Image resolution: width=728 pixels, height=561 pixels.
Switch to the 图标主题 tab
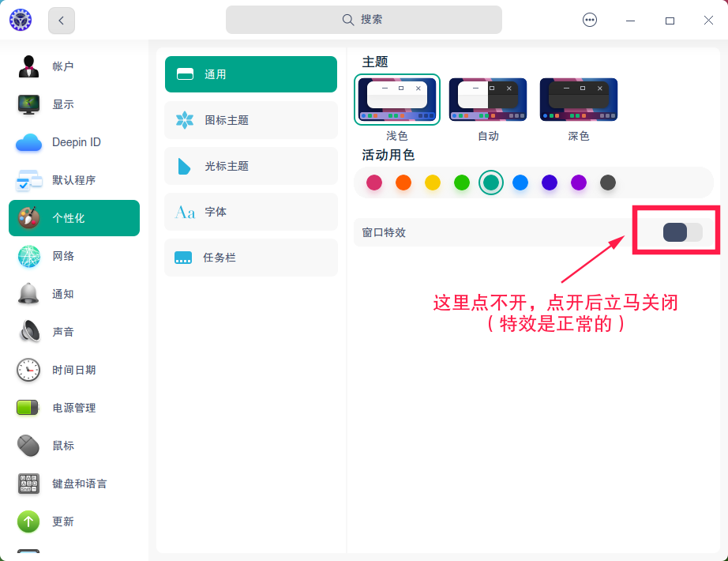[x=250, y=120]
